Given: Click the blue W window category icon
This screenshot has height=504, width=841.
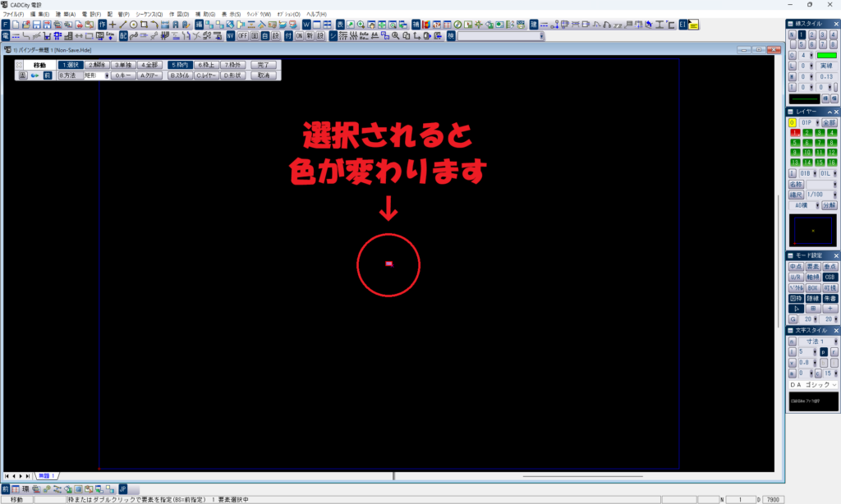Looking at the screenshot, I should click(x=306, y=25).
